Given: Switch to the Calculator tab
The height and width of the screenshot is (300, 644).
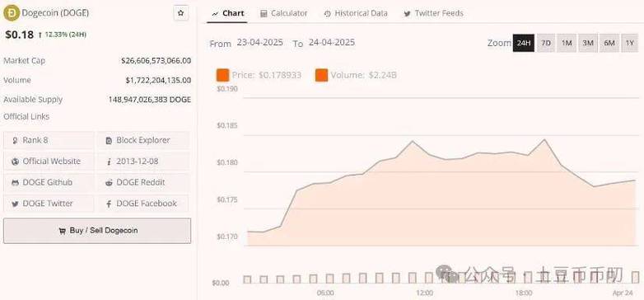Looking at the screenshot, I should coord(284,13).
